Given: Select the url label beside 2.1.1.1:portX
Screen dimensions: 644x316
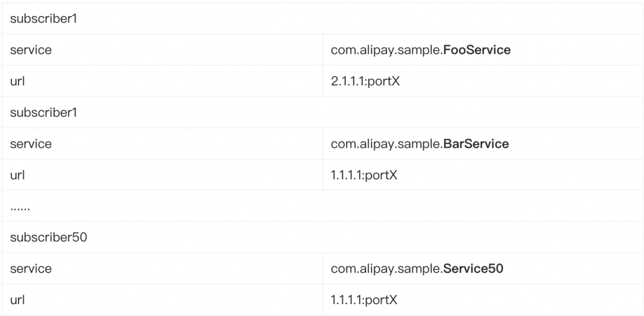Looking at the screenshot, I should (x=17, y=81).
